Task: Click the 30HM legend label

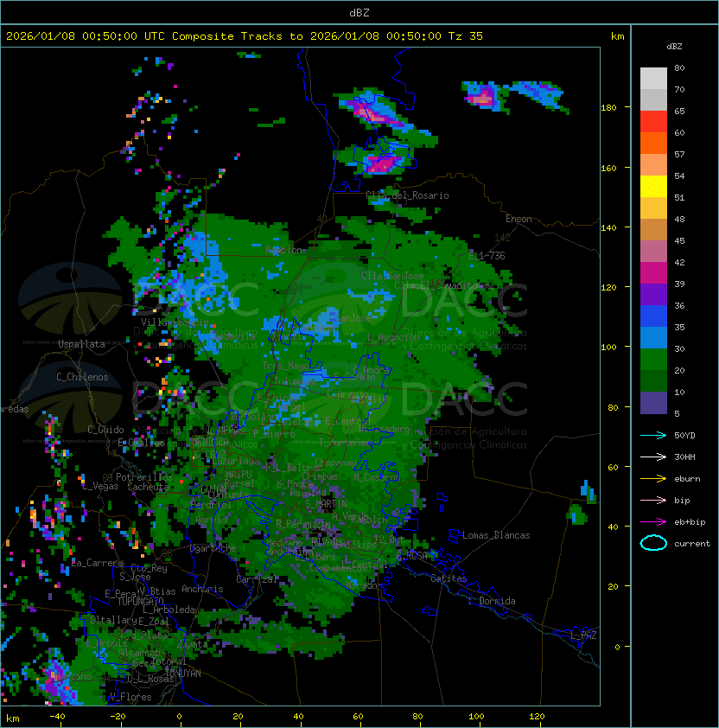Action: (684, 457)
